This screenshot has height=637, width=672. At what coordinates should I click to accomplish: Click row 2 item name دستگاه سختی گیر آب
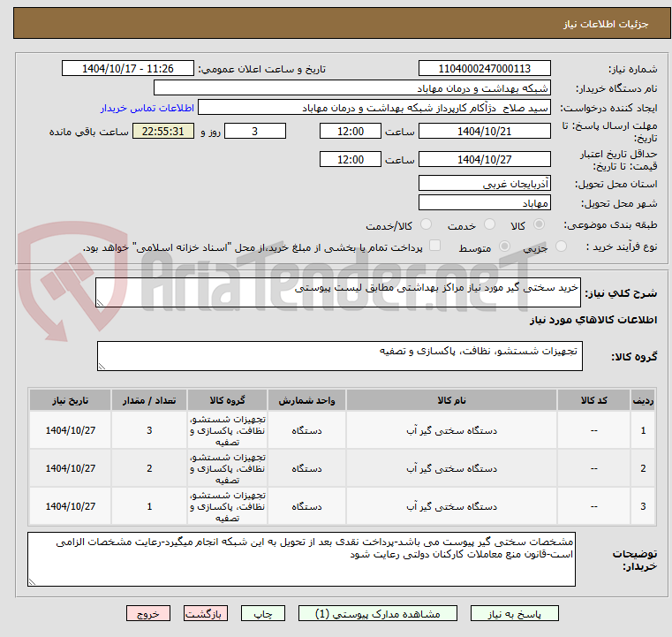452,468
